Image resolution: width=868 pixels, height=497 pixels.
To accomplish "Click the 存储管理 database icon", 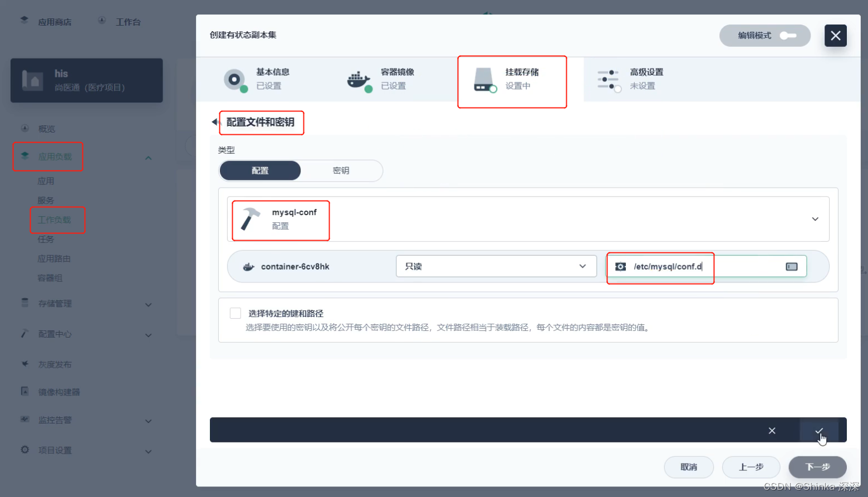I will pyautogui.click(x=25, y=303).
